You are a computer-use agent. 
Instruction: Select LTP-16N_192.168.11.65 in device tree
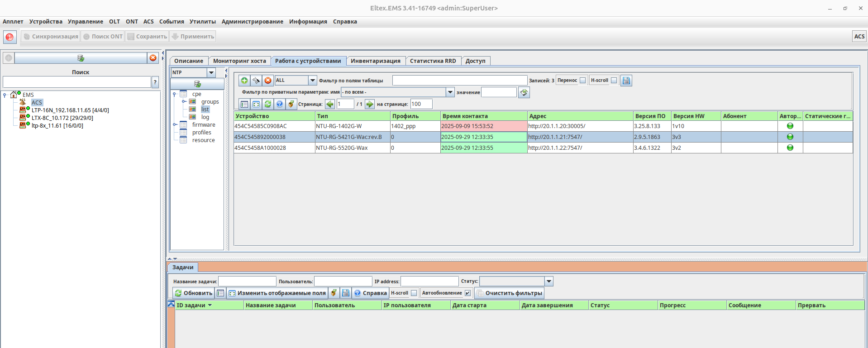click(x=70, y=110)
